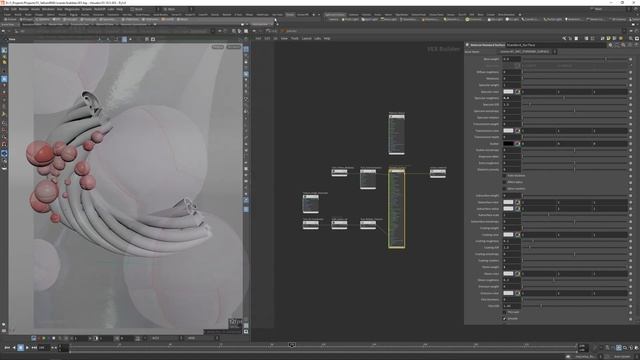Open color picker beside Coating color swatch
This screenshot has width=640, height=360.
(517, 235)
